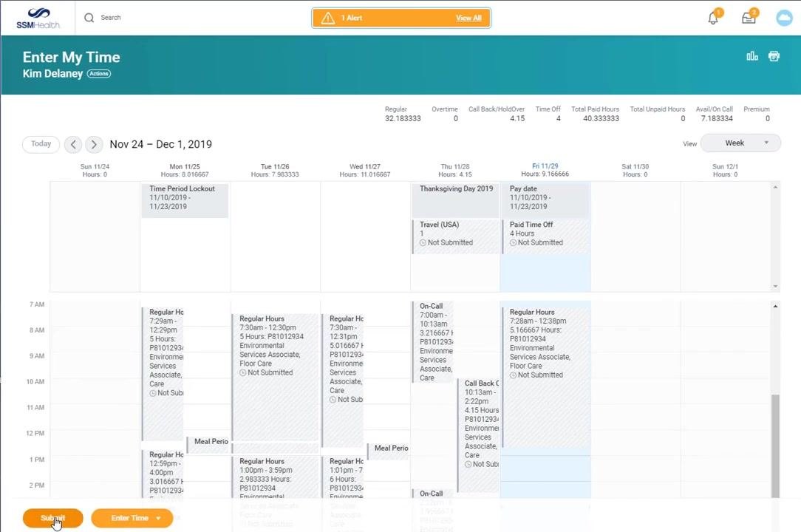The width and height of the screenshot is (801, 532).
Task: Open View All alerts link
Action: click(468, 18)
